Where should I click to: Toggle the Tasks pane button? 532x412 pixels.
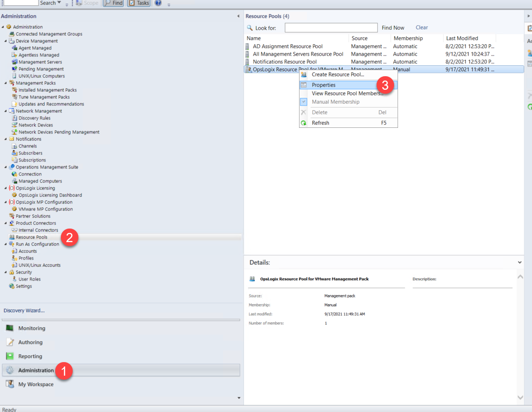coord(139,3)
